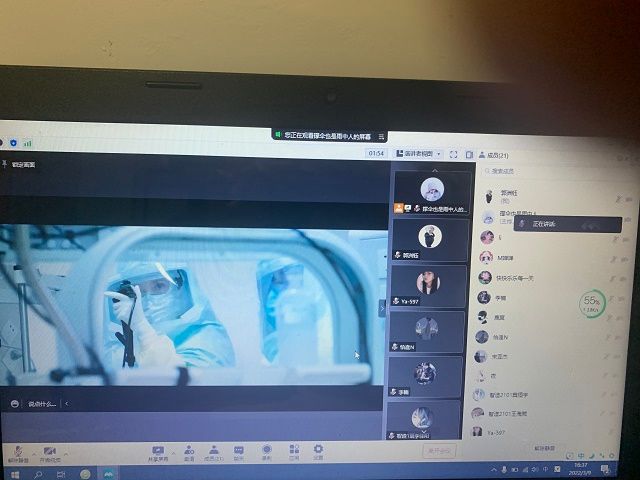Select the presenter's video tile at top
The width and height of the screenshot is (640, 480).
click(433, 193)
